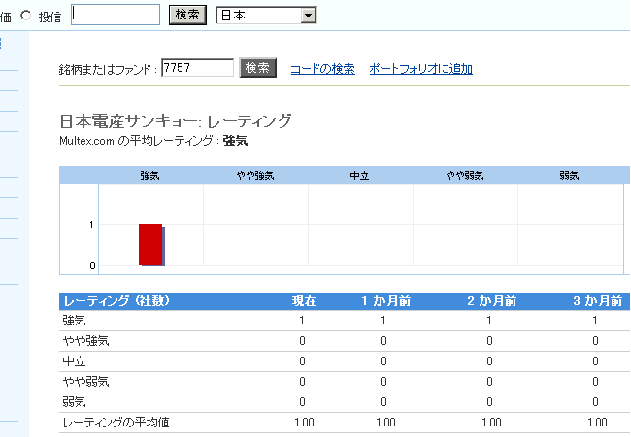This screenshot has width=631, height=437.
Task: Click the top search text field
Action: tap(115, 15)
